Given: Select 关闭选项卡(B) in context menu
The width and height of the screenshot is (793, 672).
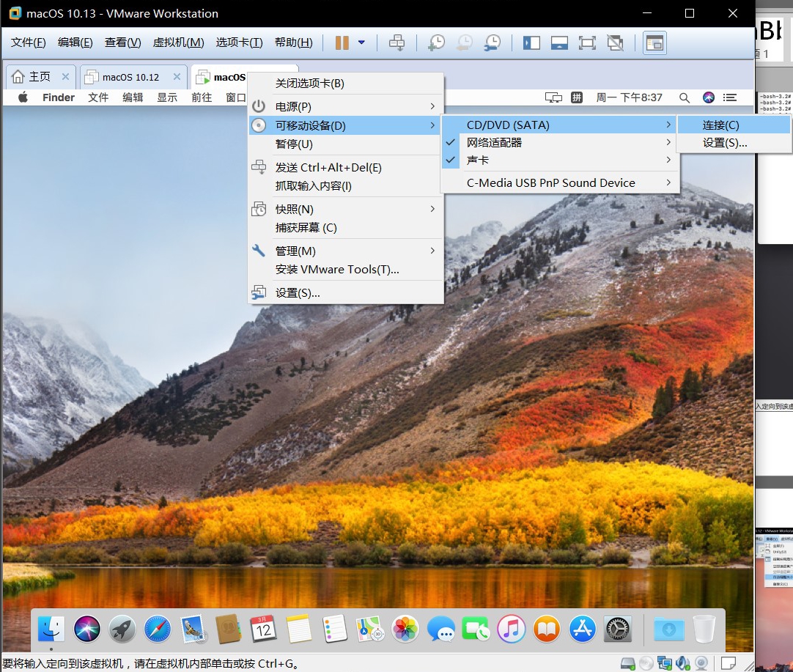Looking at the screenshot, I should click(346, 84).
